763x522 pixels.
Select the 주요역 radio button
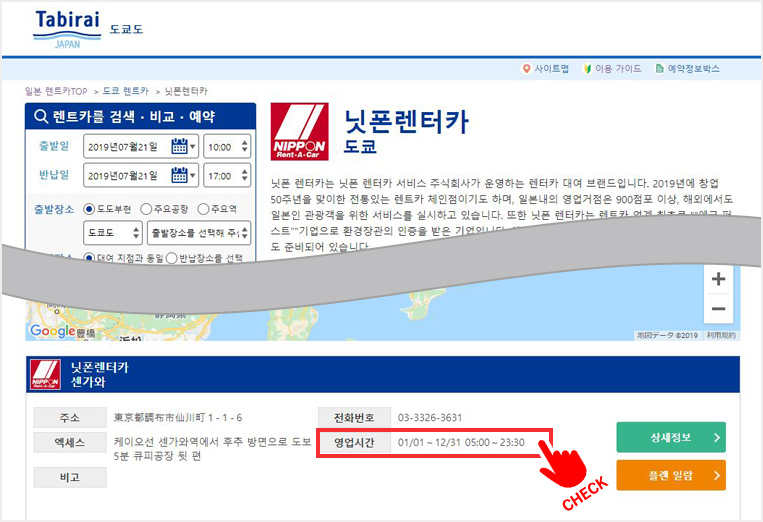(x=203, y=209)
